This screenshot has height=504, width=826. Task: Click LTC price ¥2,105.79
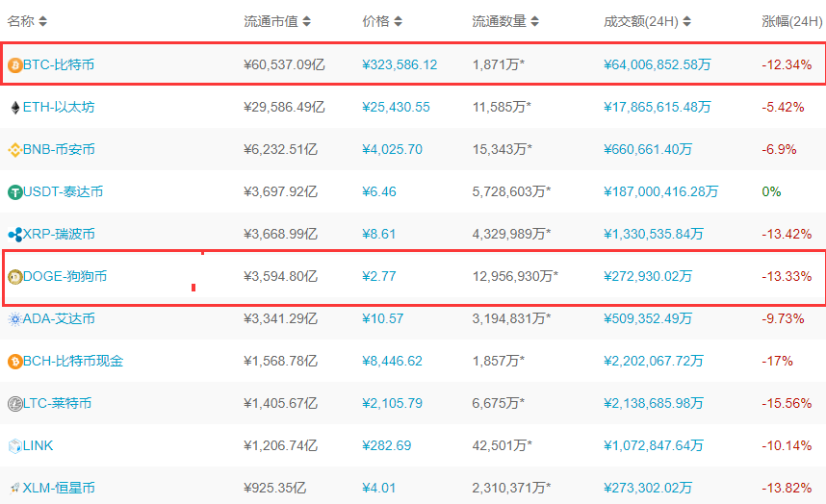(x=392, y=404)
